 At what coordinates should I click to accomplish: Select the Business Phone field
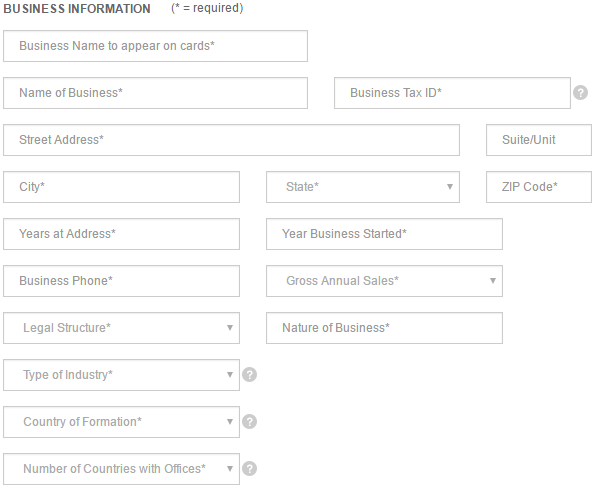click(x=121, y=281)
